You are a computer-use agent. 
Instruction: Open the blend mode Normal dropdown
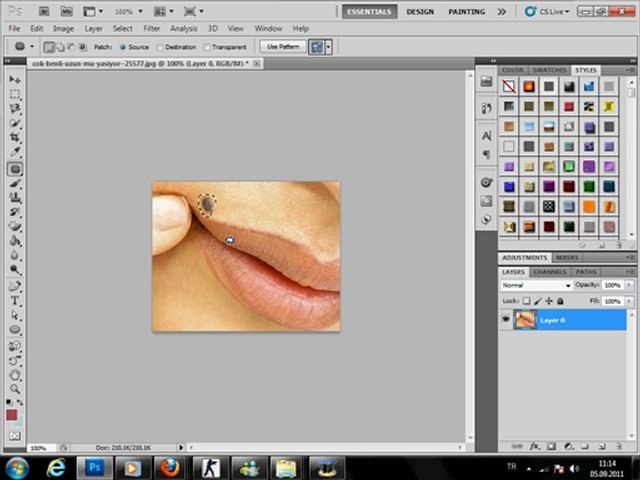pyautogui.click(x=536, y=285)
